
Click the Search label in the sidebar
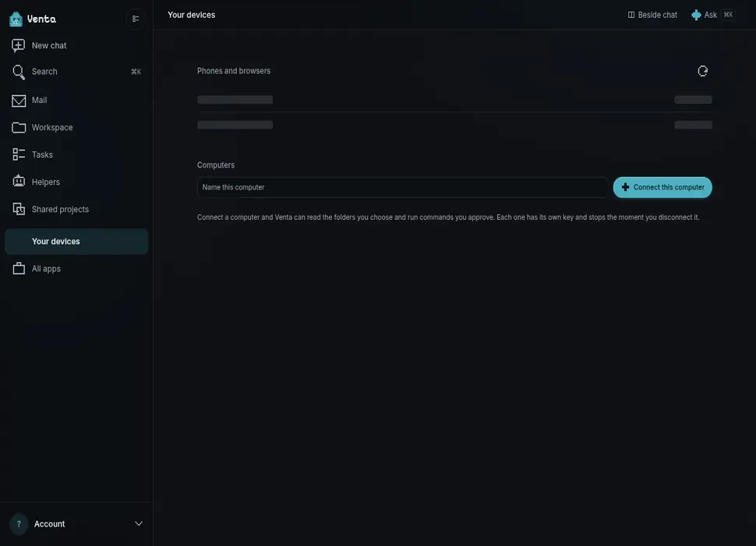44,72
